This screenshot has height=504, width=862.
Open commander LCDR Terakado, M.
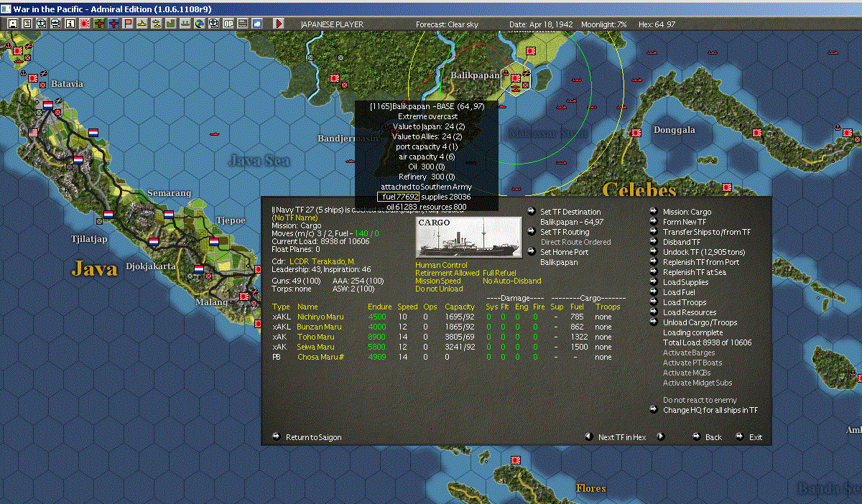322,261
